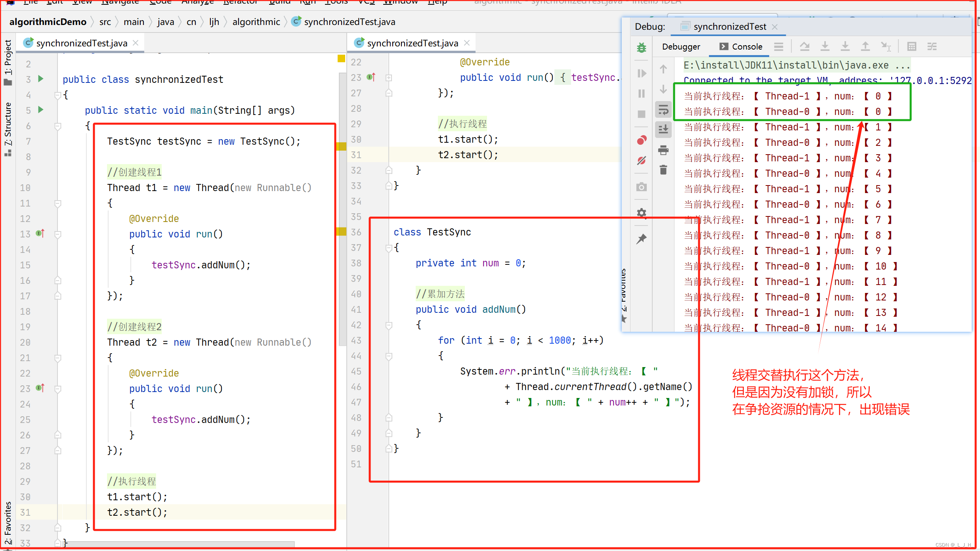Toggle the 2: Favorites tool window at bottom-left

coord(8,524)
